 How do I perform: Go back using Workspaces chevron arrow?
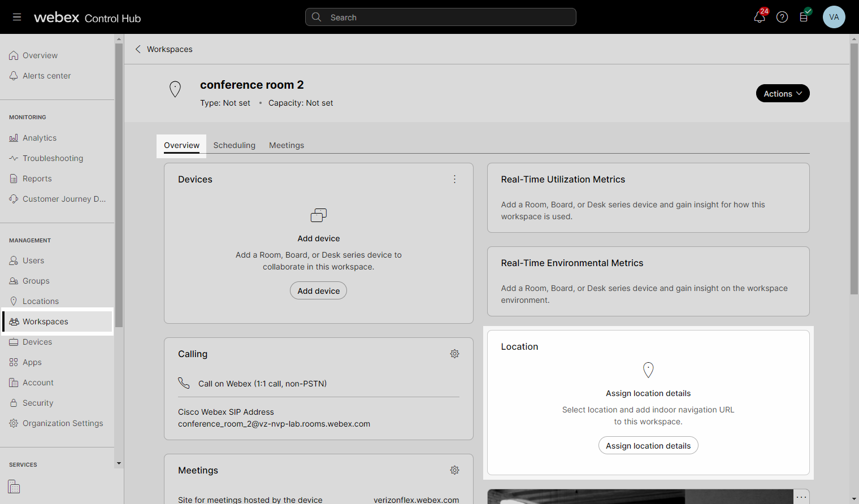coord(138,49)
